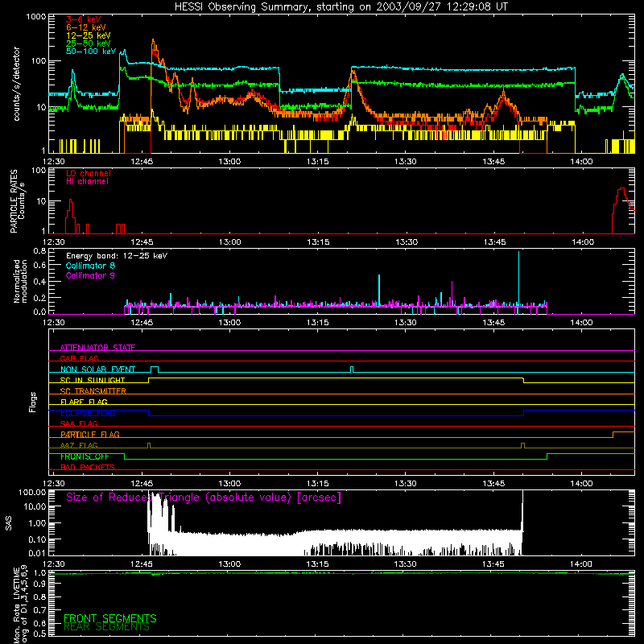Select the Collimator 9 legend label
The height and width of the screenshot is (644, 644).
90,275
